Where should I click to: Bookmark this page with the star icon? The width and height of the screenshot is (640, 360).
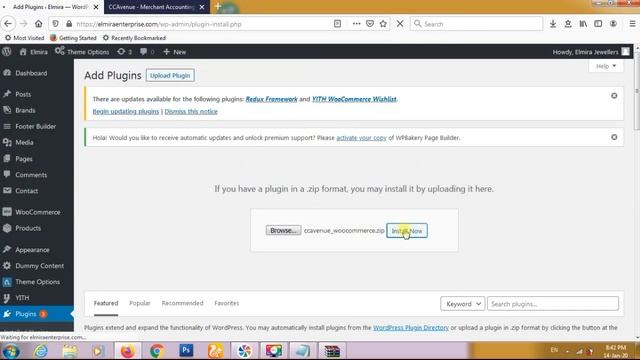(x=383, y=24)
